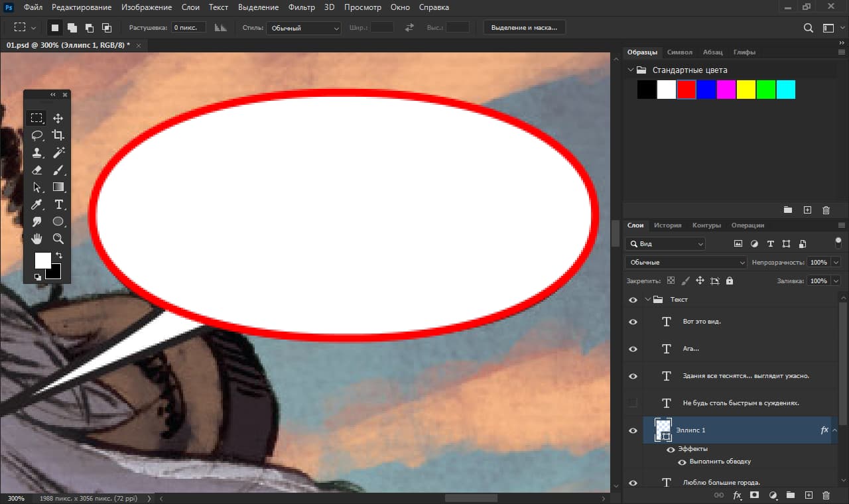Pick the Crop tool
Image resolution: width=849 pixels, height=504 pixels.
pos(58,135)
